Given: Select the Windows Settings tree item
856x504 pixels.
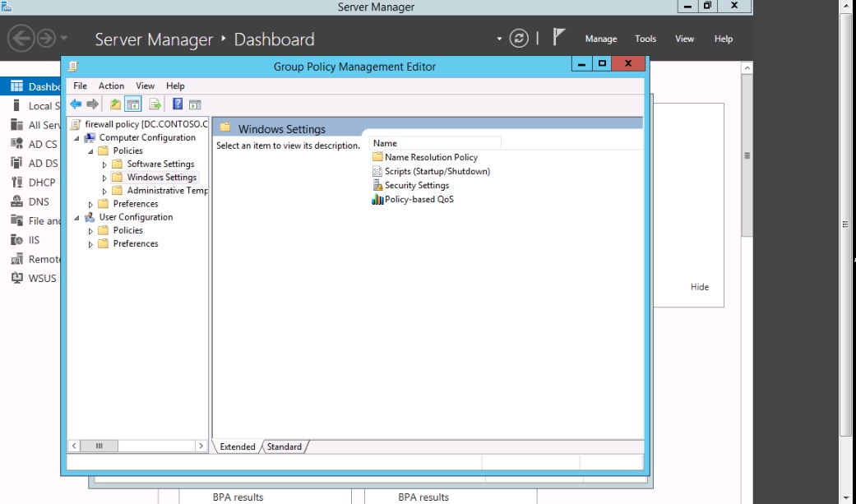Looking at the screenshot, I should coord(162,177).
